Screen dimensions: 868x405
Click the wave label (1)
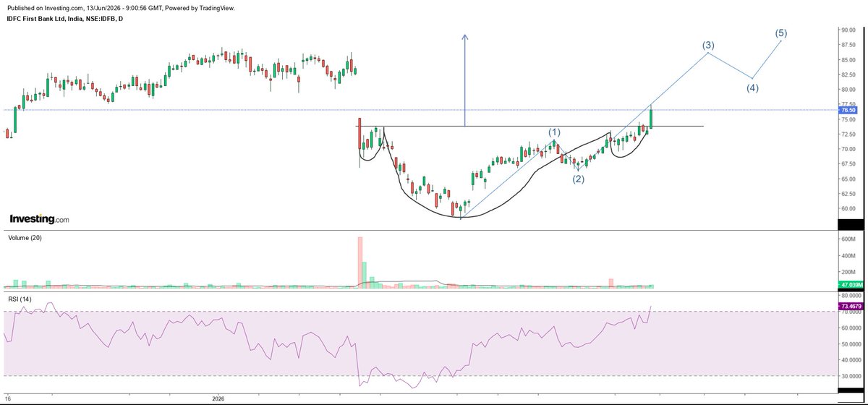click(554, 132)
